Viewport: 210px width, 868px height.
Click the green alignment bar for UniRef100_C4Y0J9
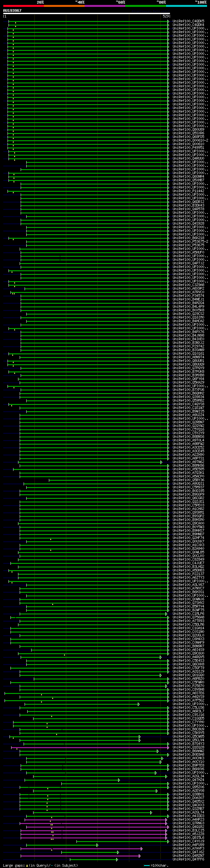(122, 841)
